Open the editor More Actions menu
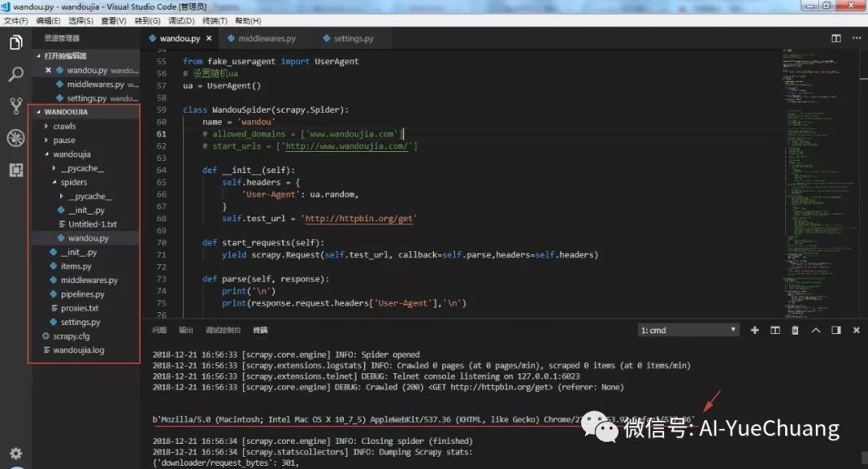Screen dimensions: 868x469 click(857, 39)
